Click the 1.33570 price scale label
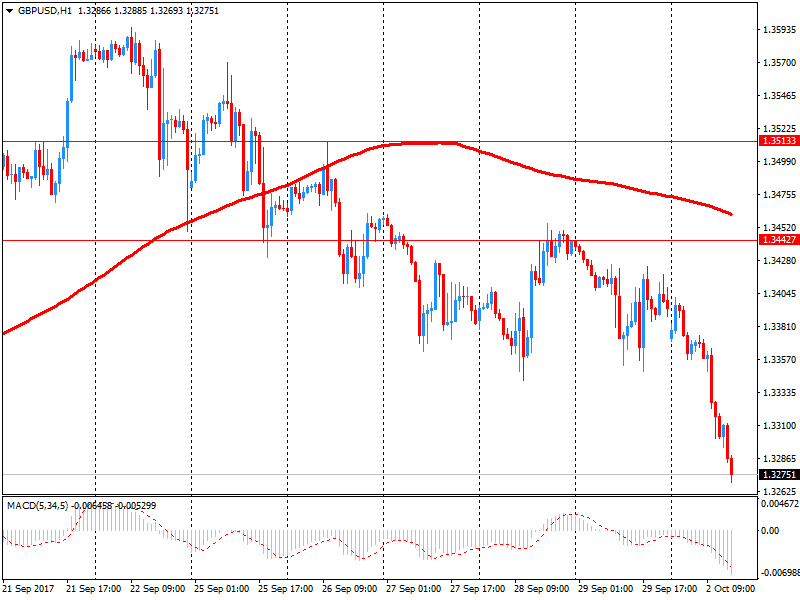 coord(779,360)
